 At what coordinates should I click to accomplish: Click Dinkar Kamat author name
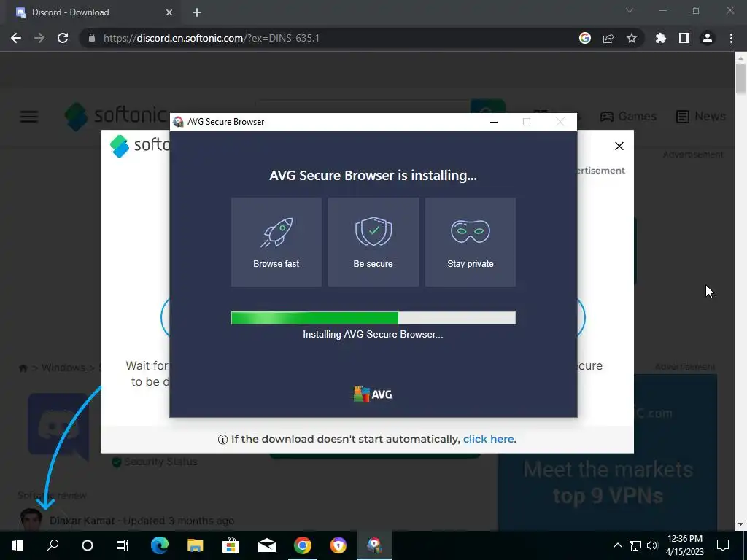click(82, 521)
